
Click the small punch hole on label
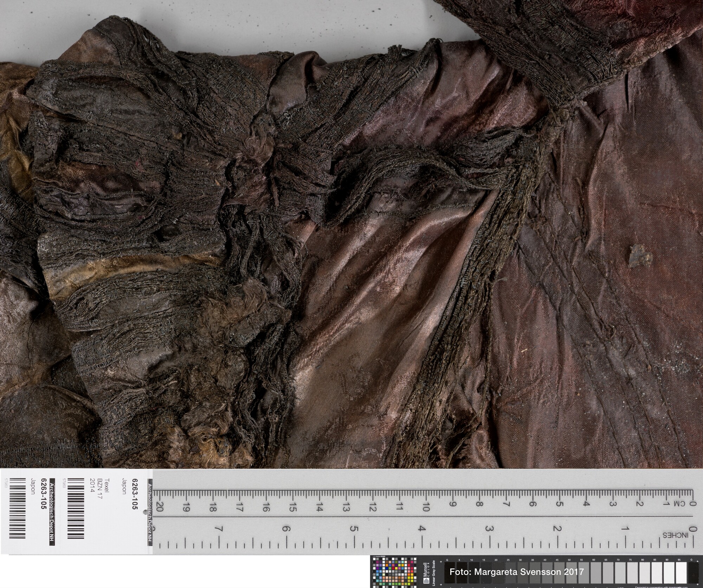click(145, 512)
